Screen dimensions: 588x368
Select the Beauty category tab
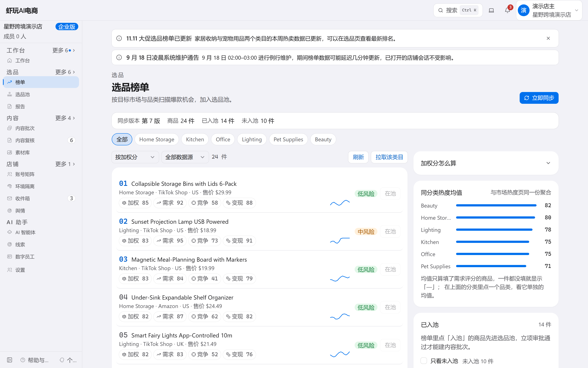[323, 139]
